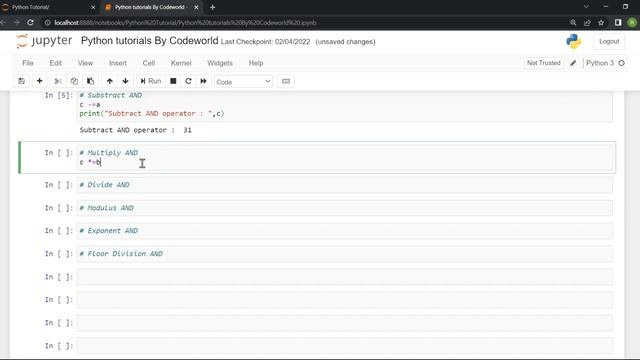Close the Python tutorials By Codeworld tab
The image size is (640, 360).
[x=196, y=7]
